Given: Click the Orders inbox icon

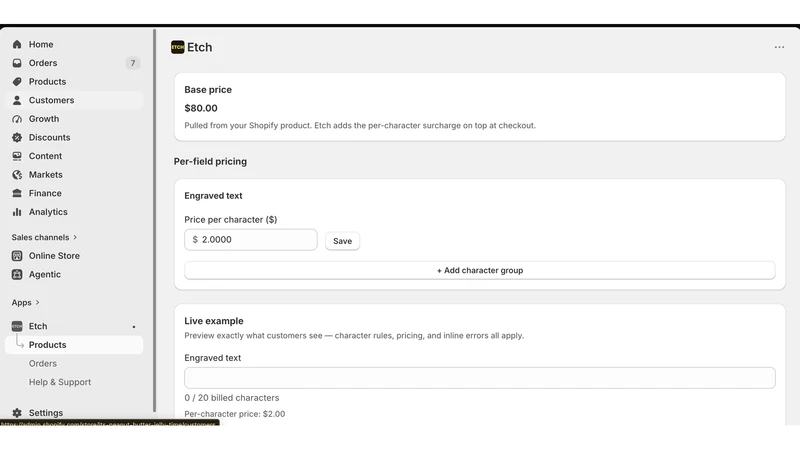Looking at the screenshot, I should 17,63.
